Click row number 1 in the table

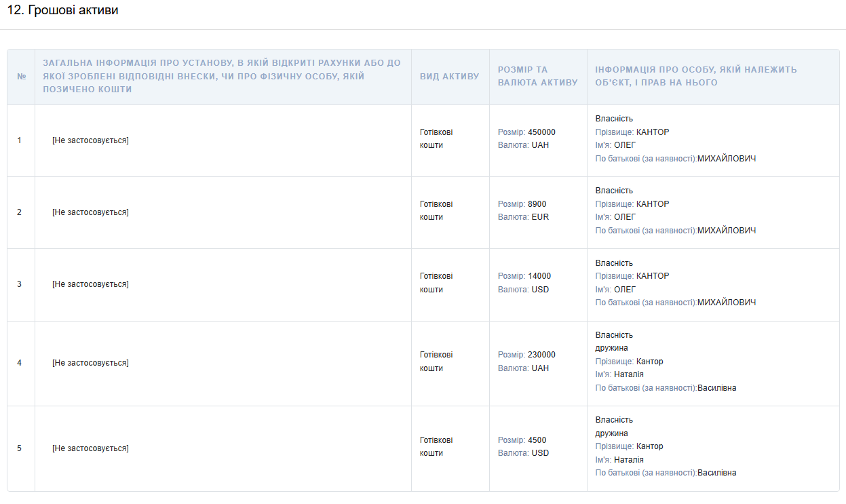pyautogui.click(x=19, y=140)
